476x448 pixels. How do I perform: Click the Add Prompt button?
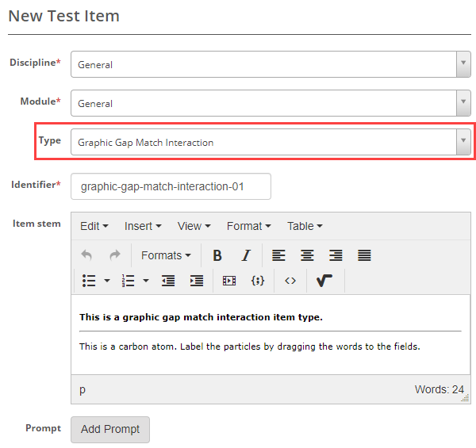[x=110, y=429]
